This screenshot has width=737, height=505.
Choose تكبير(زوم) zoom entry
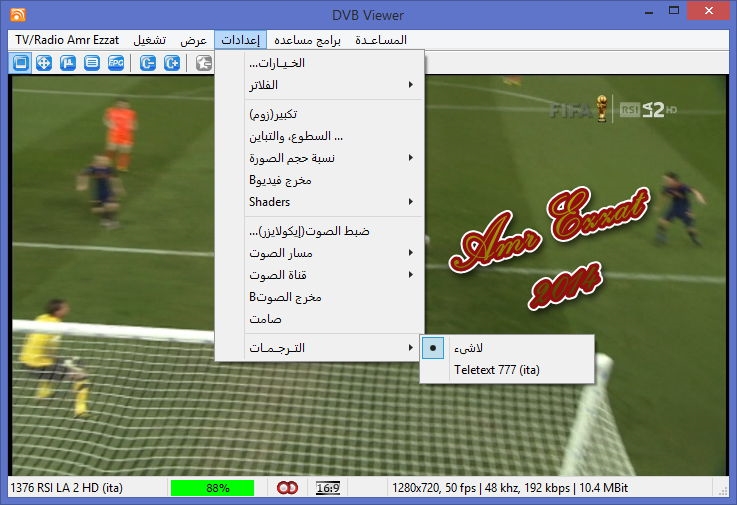pos(320,114)
